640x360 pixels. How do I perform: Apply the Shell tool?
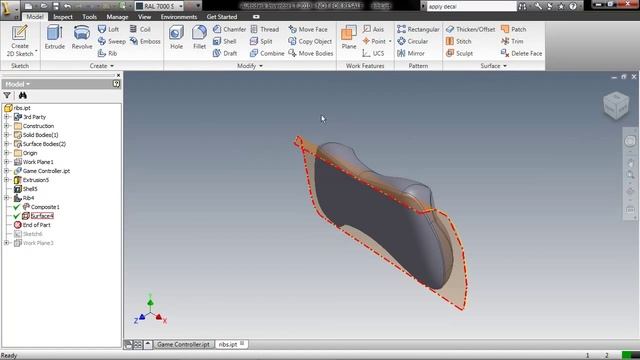[x=225, y=41]
